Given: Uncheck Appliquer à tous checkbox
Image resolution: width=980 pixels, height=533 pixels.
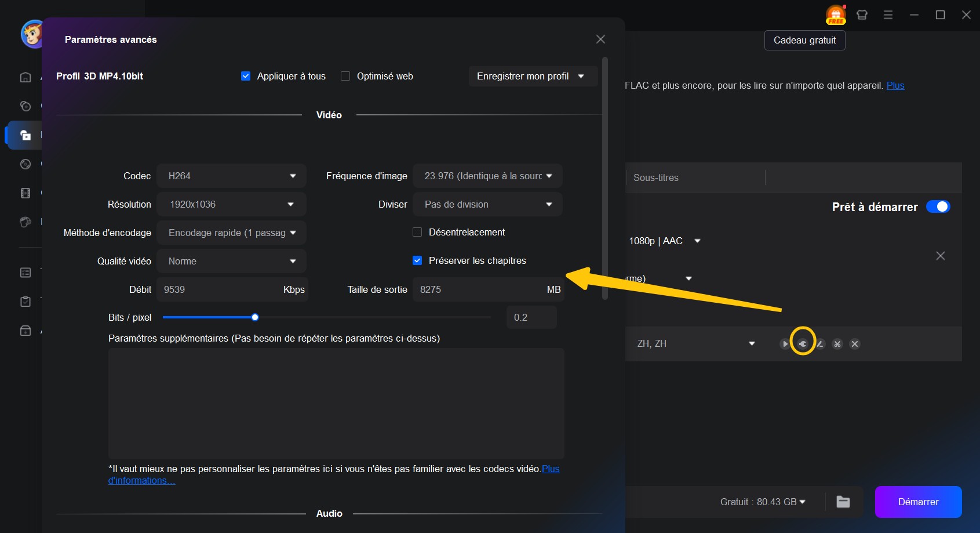Looking at the screenshot, I should [246, 76].
